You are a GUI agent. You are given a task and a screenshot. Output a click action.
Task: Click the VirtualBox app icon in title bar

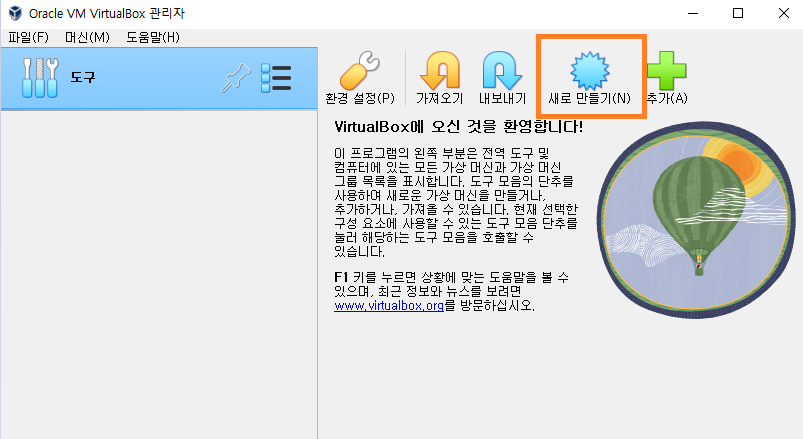point(15,13)
